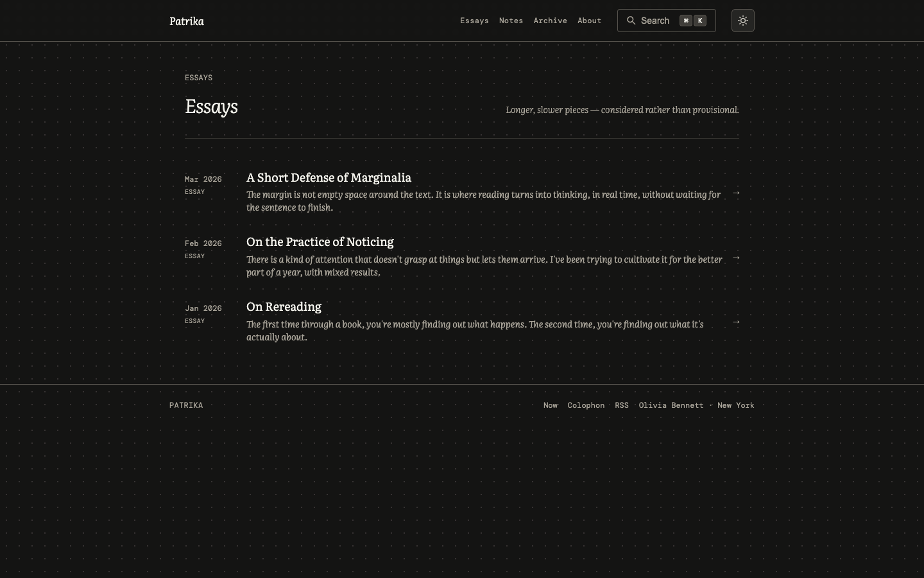This screenshot has height=578, width=924.
Task: Click the Mar 2026 date
Action: click(x=203, y=179)
